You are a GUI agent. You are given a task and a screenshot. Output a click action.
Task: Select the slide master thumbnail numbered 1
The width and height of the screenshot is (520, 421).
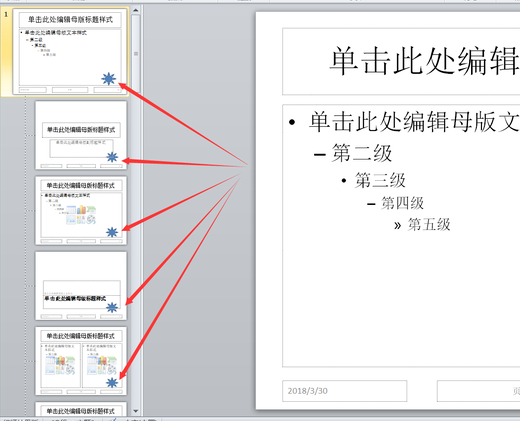click(x=70, y=51)
